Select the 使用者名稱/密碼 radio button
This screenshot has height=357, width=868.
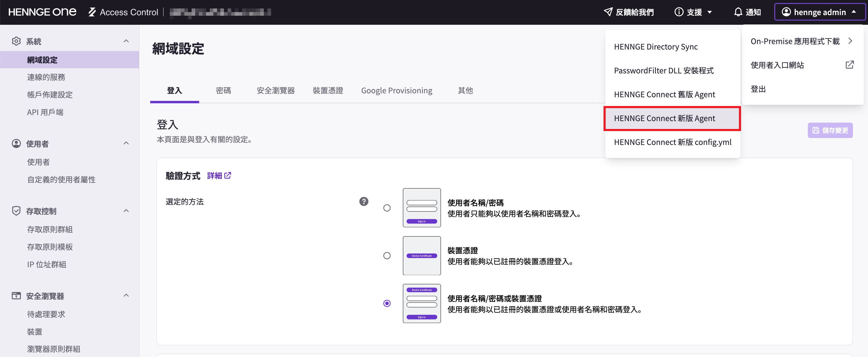387,208
